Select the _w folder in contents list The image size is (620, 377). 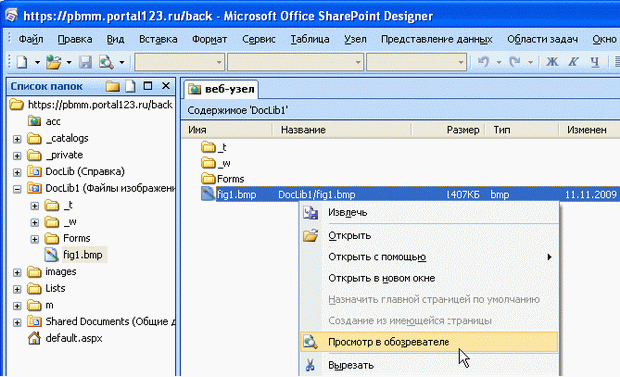[x=216, y=163]
